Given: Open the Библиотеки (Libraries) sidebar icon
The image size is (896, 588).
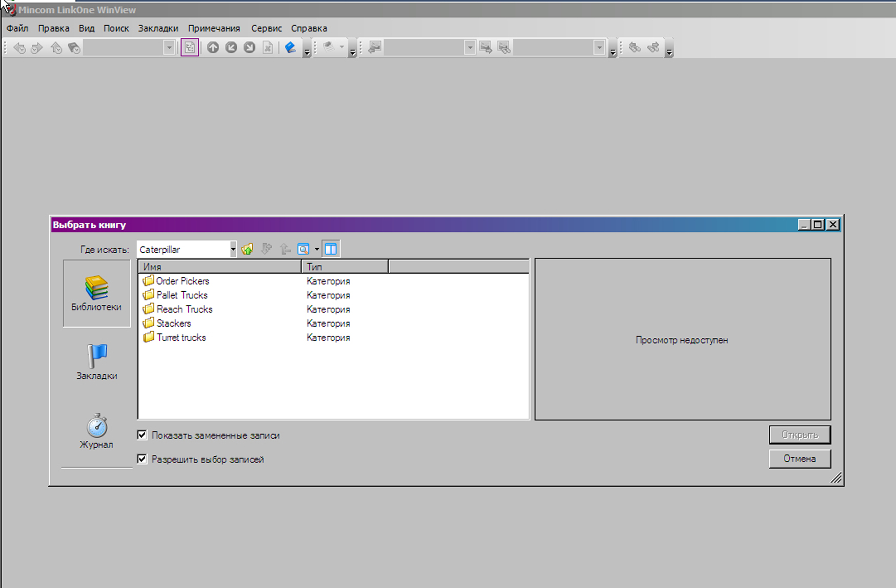Looking at the screenshot, I should [x=96, y=293].
